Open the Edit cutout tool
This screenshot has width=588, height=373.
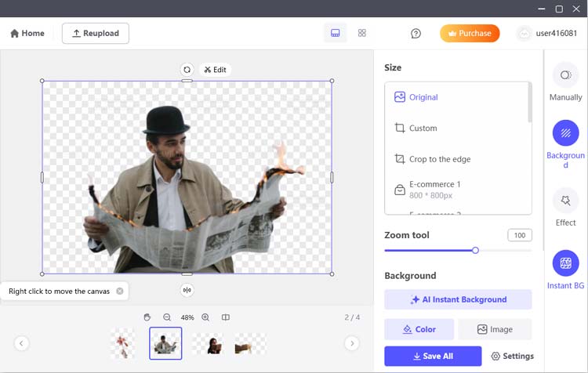pyautogui.click(x=216, y=70)
